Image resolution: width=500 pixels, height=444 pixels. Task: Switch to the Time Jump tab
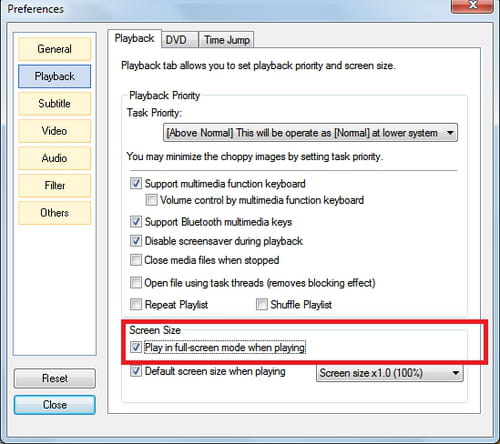click(227, 40)
